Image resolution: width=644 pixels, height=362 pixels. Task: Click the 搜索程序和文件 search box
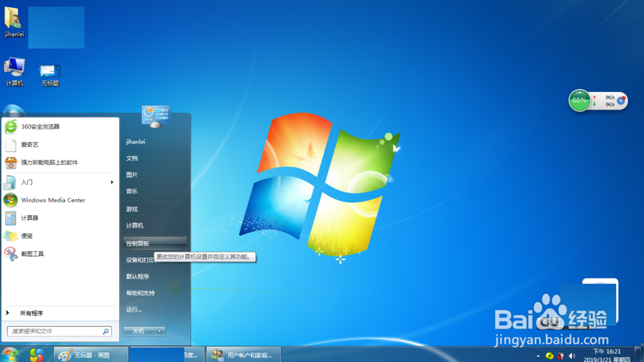[x=59, y=331]
